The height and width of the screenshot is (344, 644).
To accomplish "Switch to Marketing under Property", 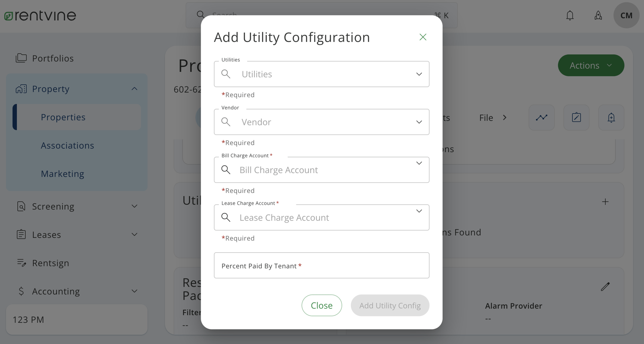I will click(x=63, y=173).
